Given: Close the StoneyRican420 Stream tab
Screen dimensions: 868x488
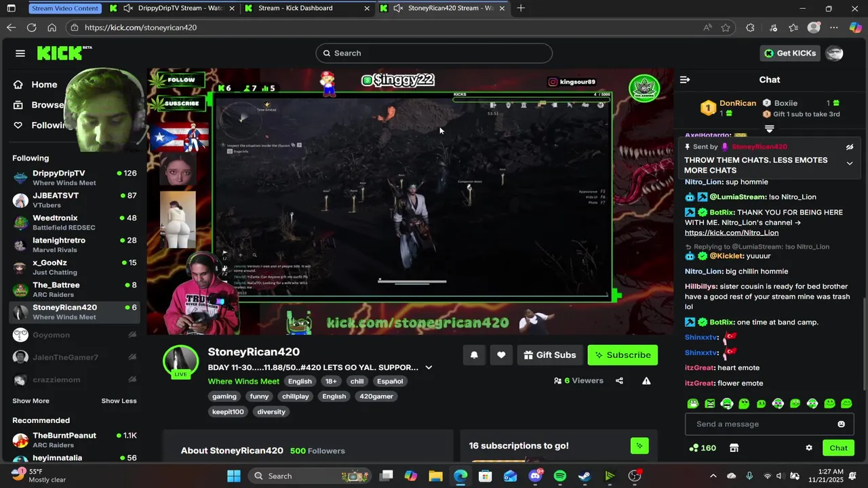Looking at the screenshot, I should [502, 8].
